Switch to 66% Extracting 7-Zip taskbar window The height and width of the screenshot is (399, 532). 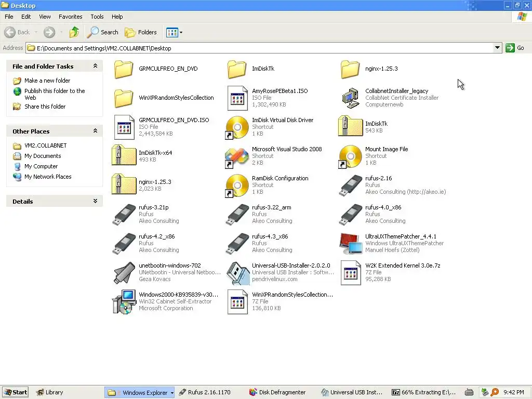tap(423, 393)
